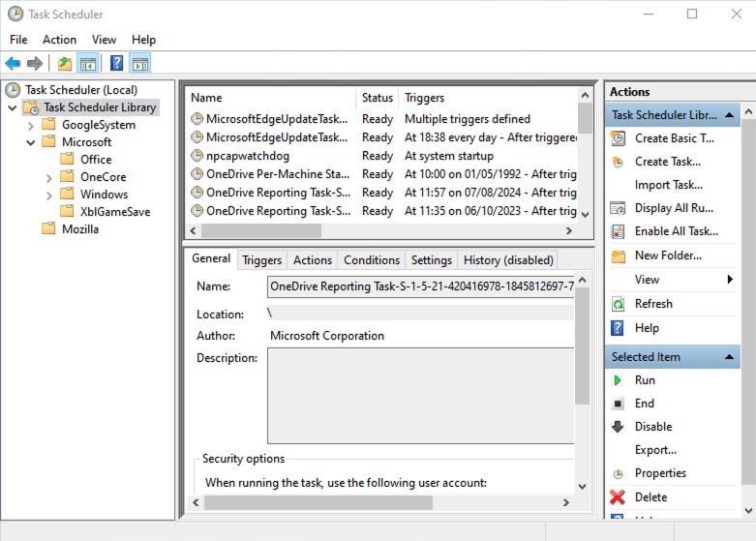This screenshot has height=541, width=756.
Task: Click the red Delete X icon
Action: [x=618, y=497]
